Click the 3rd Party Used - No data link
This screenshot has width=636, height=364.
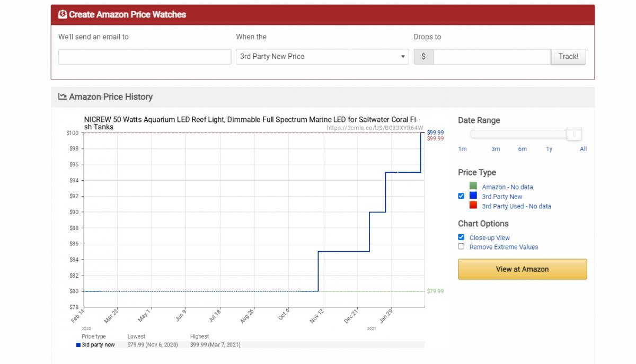tap(516, 206)
